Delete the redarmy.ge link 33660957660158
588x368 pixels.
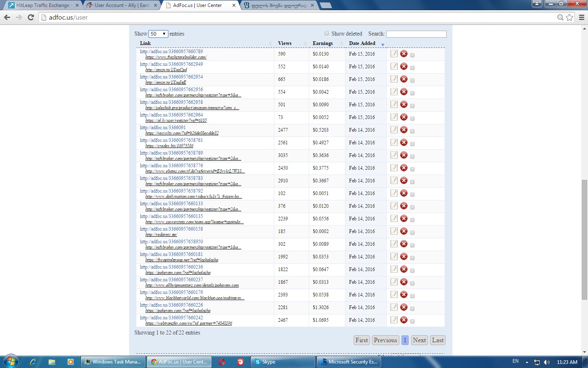404,231
